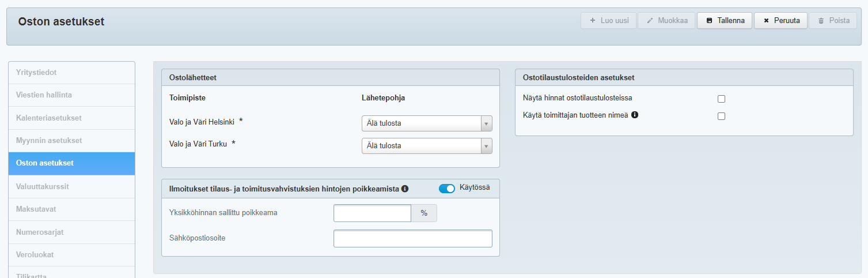
Task: Enable Näytä hinnat ostotilaustulosteissa checkbox
Action: pos(721,99)
